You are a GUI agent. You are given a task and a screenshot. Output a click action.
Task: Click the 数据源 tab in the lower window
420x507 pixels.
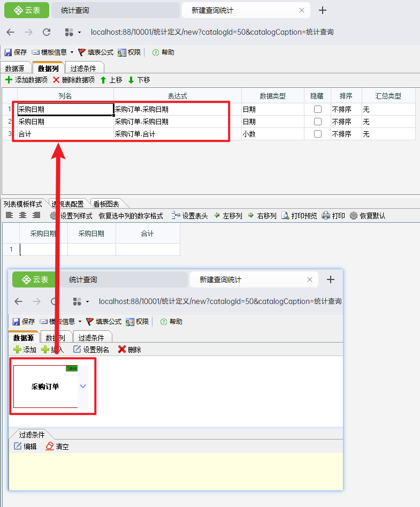(24, 338)
